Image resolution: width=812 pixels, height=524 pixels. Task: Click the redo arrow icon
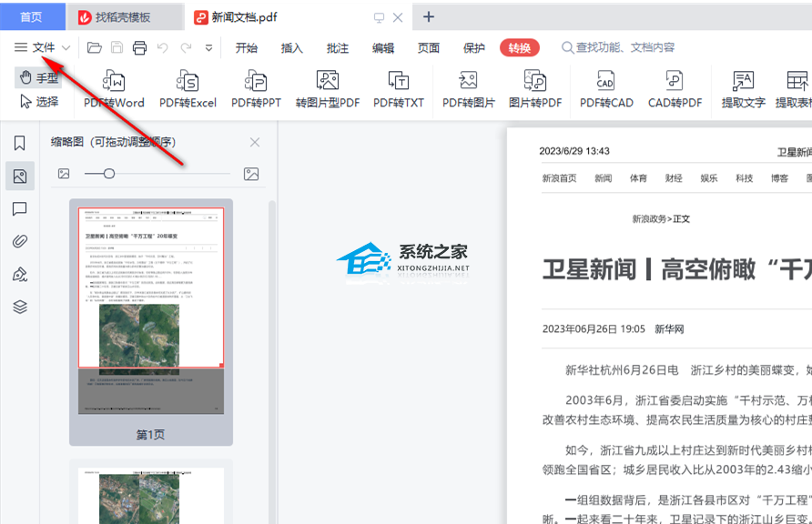coord(186,48)
